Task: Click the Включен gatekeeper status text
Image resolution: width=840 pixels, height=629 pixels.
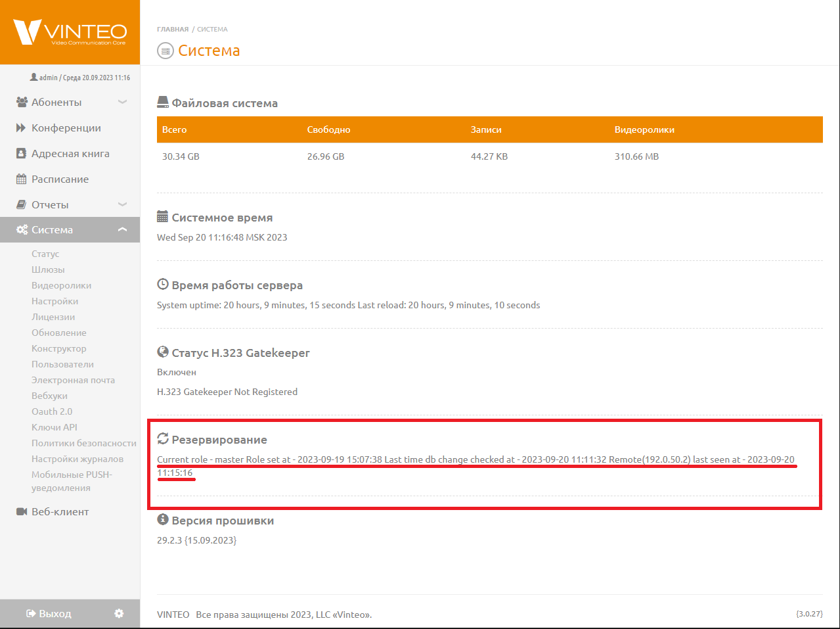Action: [x=177, y=372]
